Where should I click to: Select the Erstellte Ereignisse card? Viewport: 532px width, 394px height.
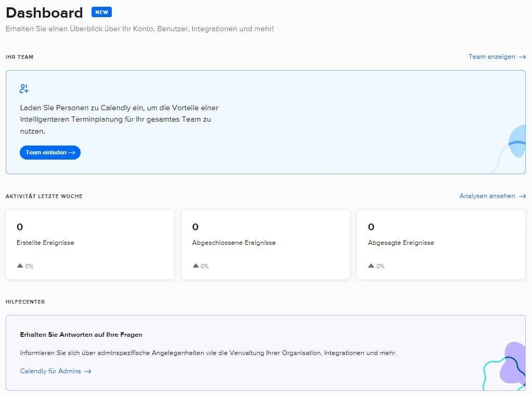90,244
